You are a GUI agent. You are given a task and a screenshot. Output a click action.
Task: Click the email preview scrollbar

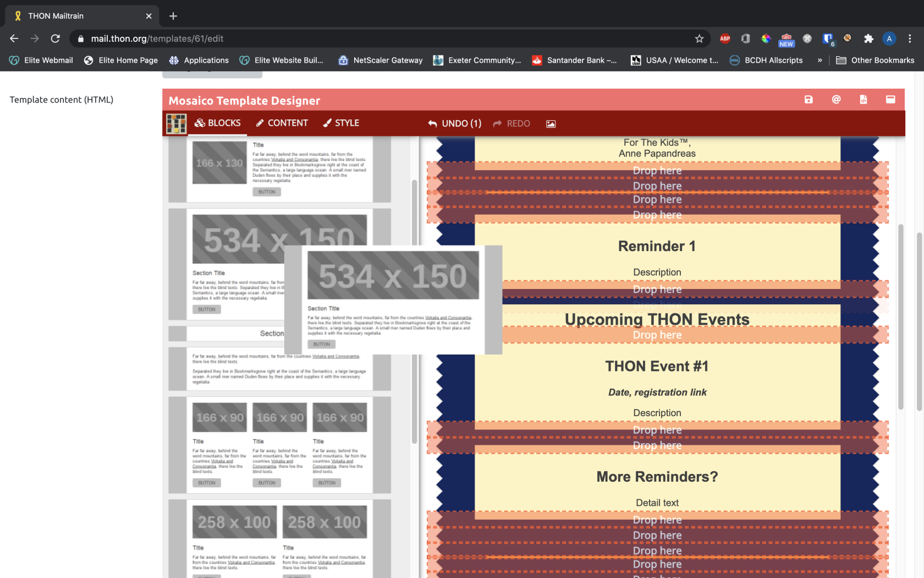900,317
